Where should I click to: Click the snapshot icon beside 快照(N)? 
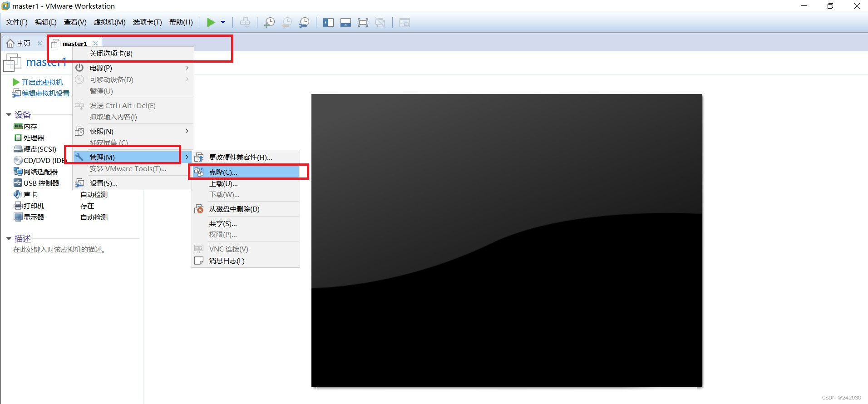click(x=79, y=131)
